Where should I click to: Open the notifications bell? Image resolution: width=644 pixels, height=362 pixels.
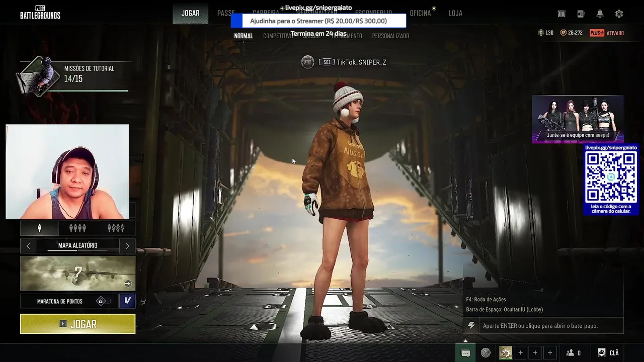click(600, 14)
